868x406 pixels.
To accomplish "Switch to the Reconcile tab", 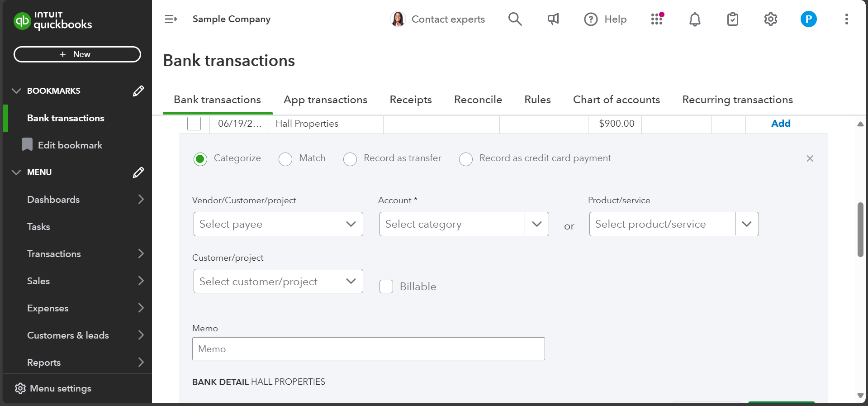I will coord(478,100).
